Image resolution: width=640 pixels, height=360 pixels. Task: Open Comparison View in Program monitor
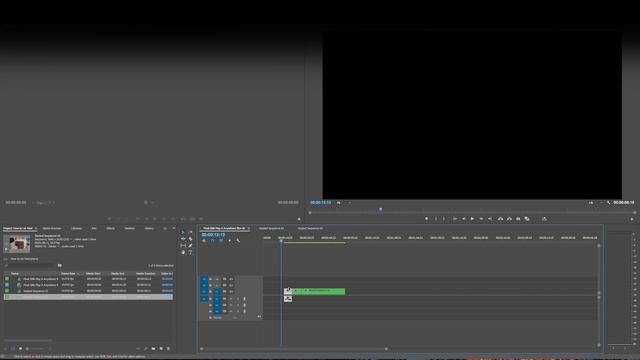(527, 219)
